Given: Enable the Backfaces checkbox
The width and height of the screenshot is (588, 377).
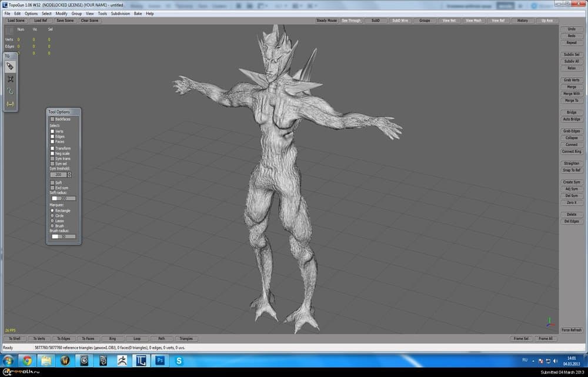Looking at the screenshot, I should coord(52,119).
